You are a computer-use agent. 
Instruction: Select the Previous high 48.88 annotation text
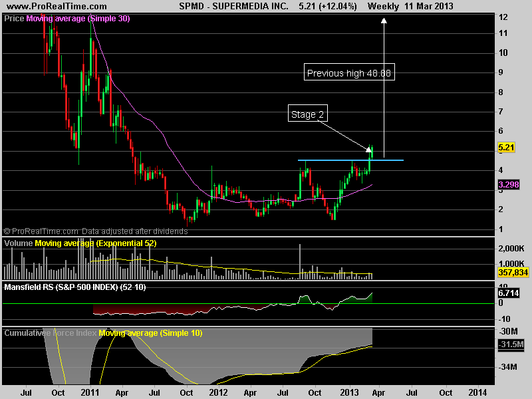(349, 73)
